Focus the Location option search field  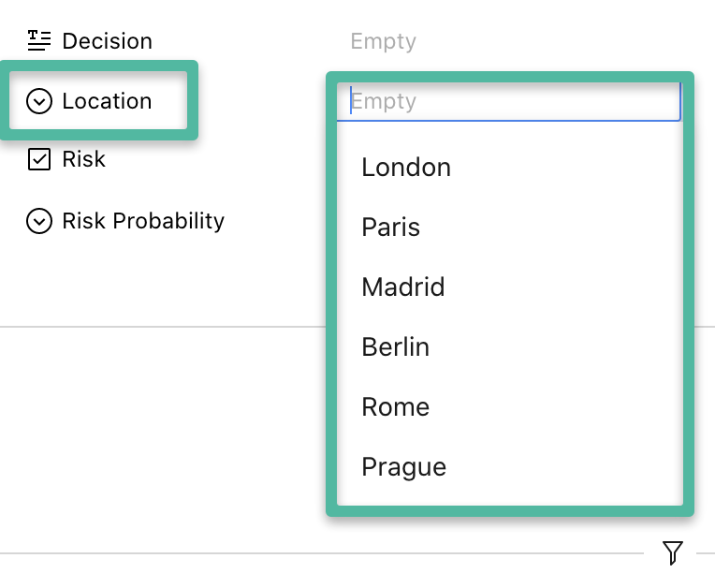point(510,101)
